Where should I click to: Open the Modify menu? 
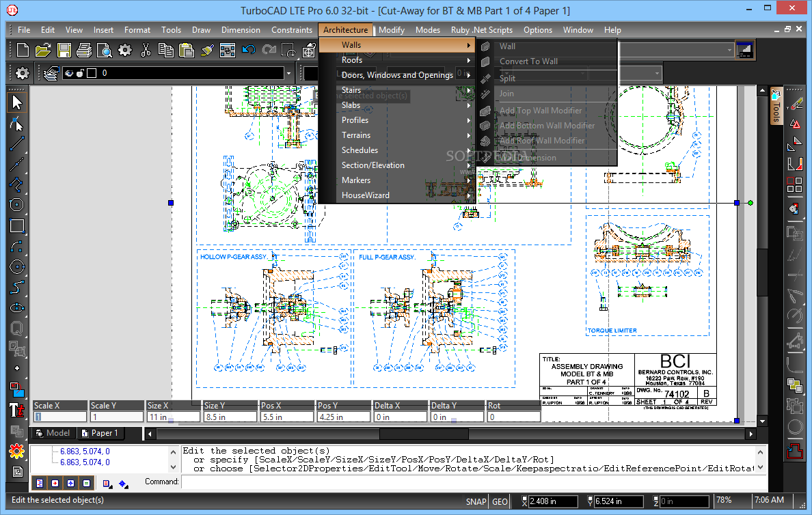coord(392,30)
